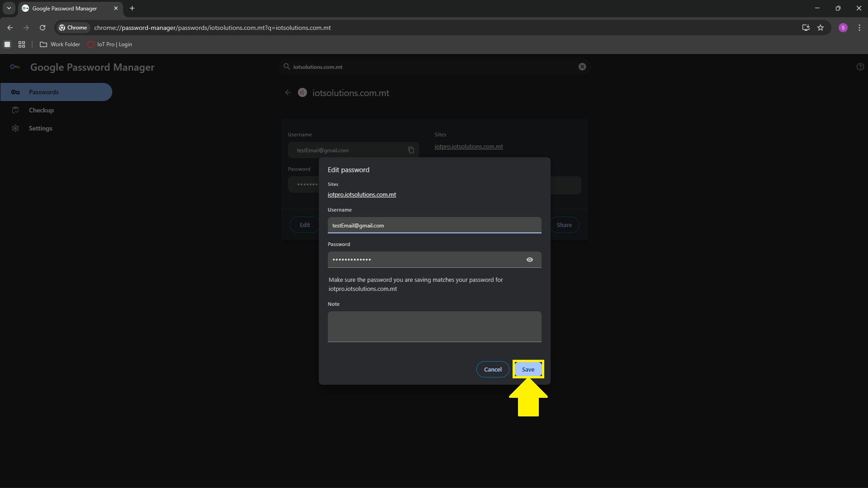868x488 pixels.
Task: Cancel the Edit password dialog
Action: pos(493,369)
